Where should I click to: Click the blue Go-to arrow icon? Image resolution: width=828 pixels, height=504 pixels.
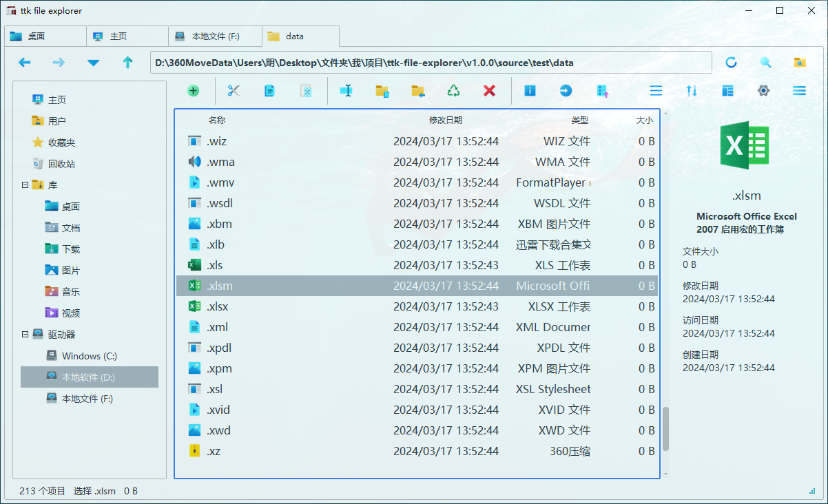click(566, 90)
